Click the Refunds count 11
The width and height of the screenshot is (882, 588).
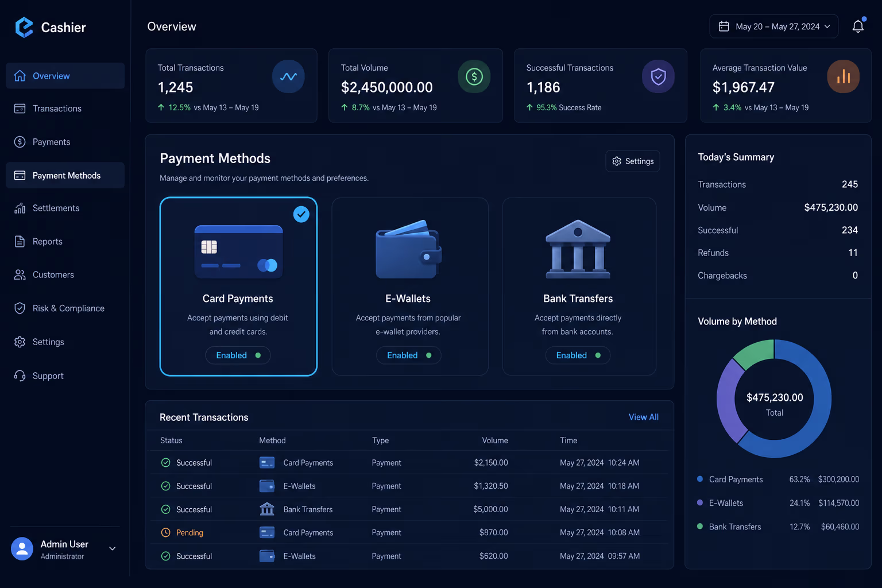(853, 253)
